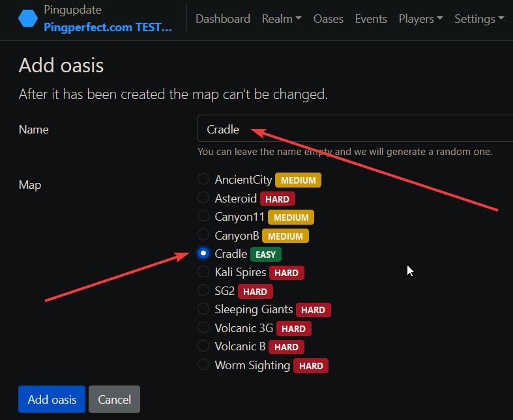Expand the Realm dropdown menu
Screen dimensions: 513x420
pyautogui.click(x=281, y=19)
